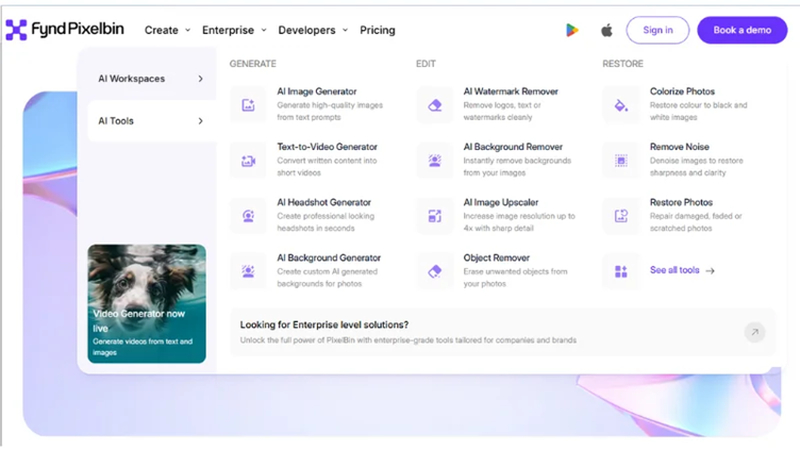This screenshot has width=800, height=450.
Task: Select the Colorize Photos paint bucket icon
Action: pos(621,105)
